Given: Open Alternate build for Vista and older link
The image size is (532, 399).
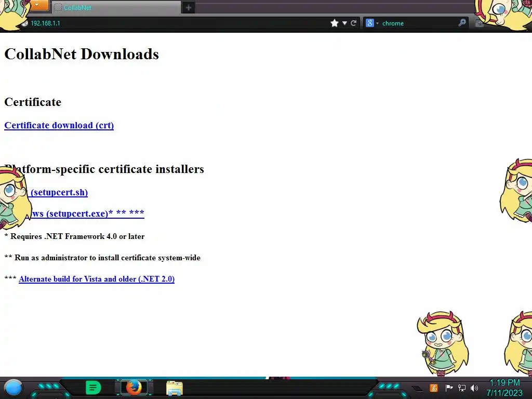Looking at the screenshot, I should point(97,279).
